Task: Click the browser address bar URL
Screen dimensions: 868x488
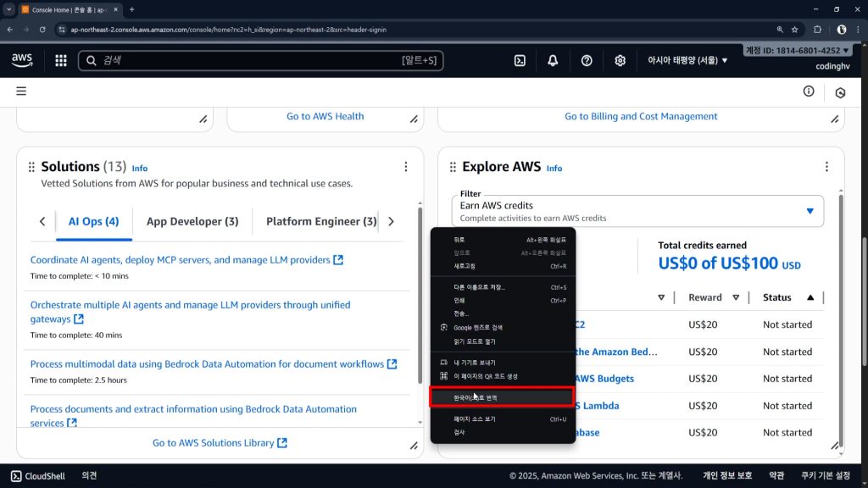Action: (228, 30)
